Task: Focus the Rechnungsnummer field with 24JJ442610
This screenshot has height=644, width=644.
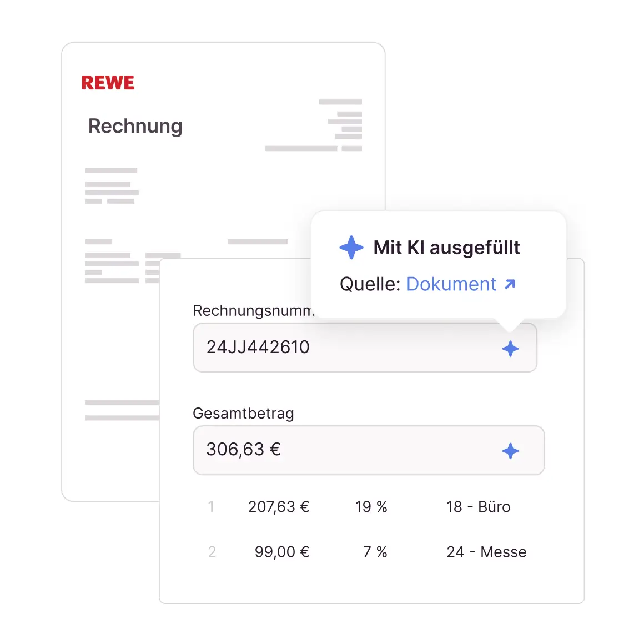Action: tap(344, 348)
